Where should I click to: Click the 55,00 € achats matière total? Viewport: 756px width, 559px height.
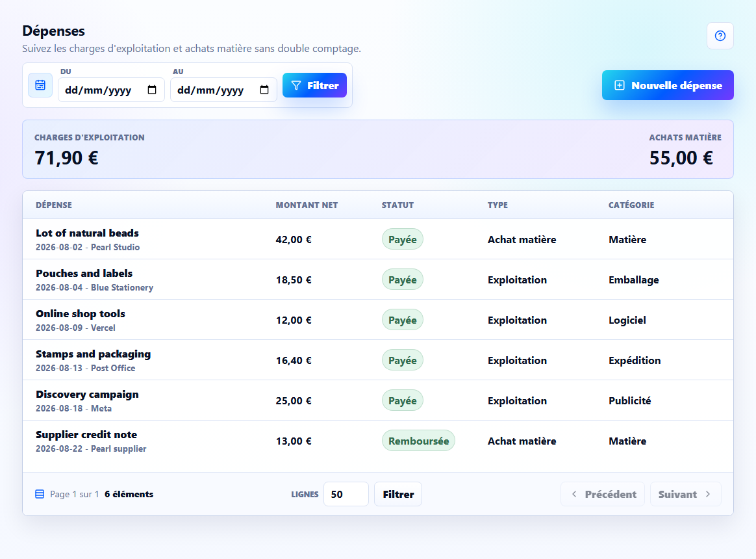[x=681, y=158]
